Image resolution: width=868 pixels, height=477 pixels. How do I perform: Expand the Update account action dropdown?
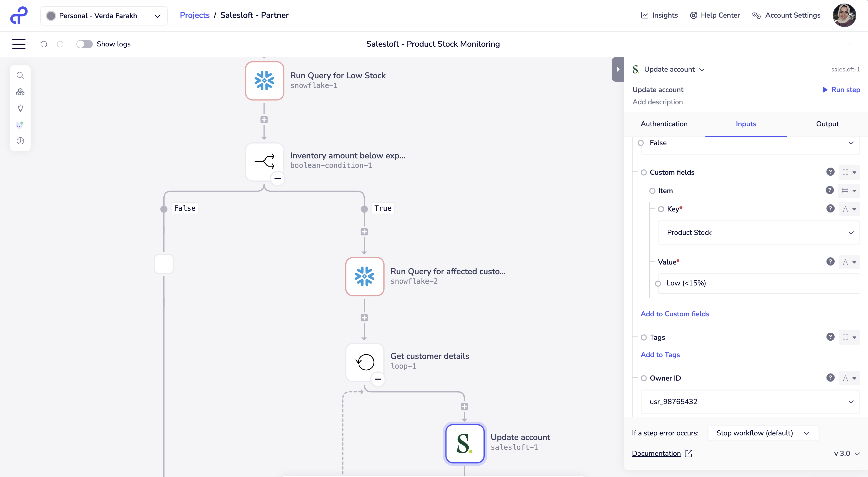click(675, 69)
